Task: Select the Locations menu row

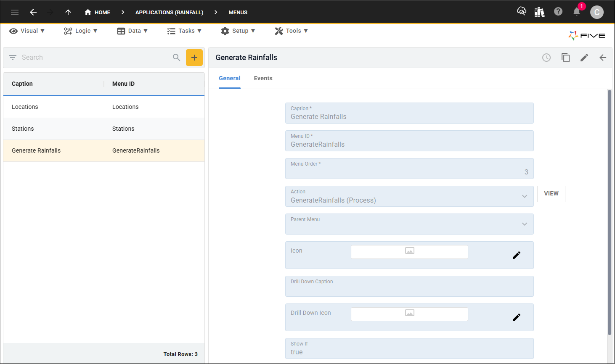Action: 104,107
